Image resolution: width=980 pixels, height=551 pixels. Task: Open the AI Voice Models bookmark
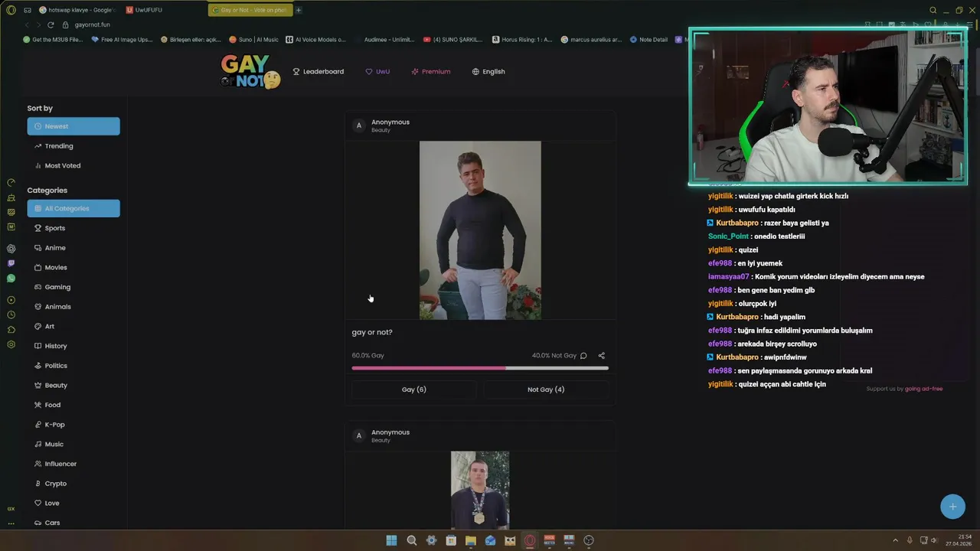[x=316, y=40]
